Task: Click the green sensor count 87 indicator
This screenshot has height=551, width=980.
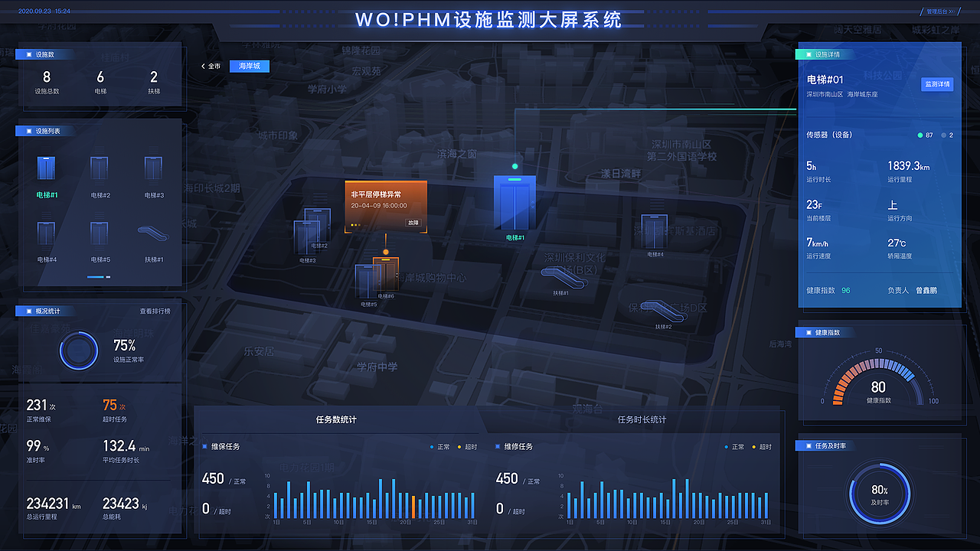Action: click(x=926, y=135)
